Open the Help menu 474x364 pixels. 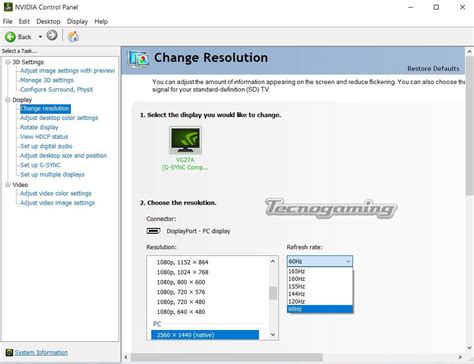[101, 21]
